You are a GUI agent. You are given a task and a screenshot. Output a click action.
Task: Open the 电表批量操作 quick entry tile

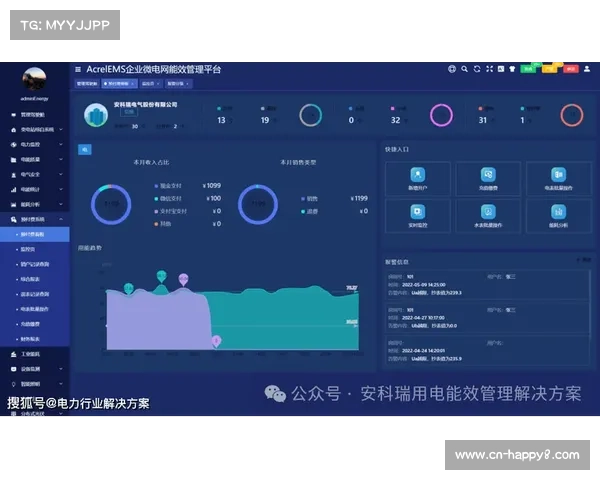(x=559, y=179)
